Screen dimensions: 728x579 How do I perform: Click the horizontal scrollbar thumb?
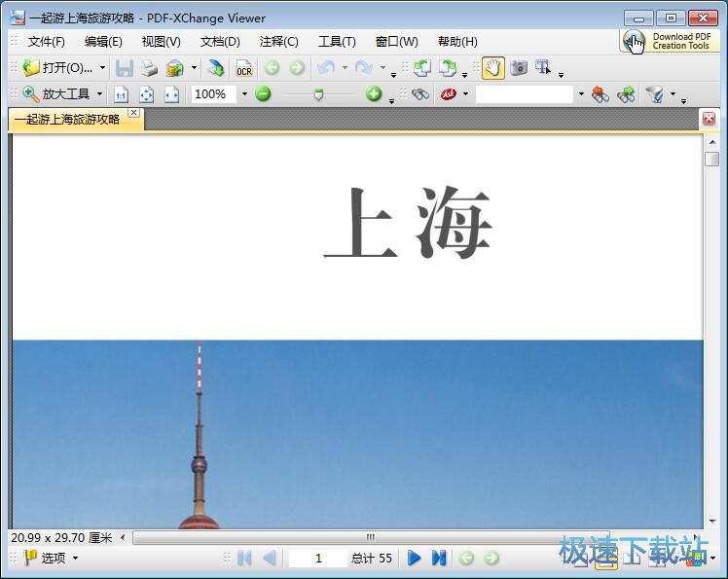tap(371, 538)
